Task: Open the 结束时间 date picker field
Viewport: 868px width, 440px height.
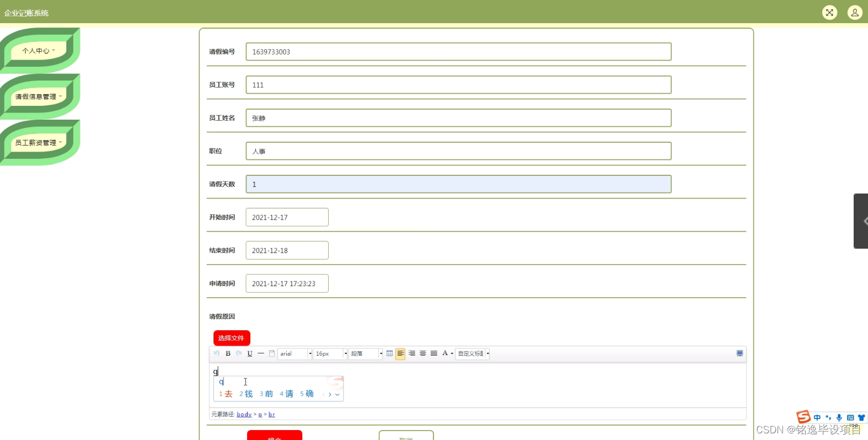Action: point(287,250)
